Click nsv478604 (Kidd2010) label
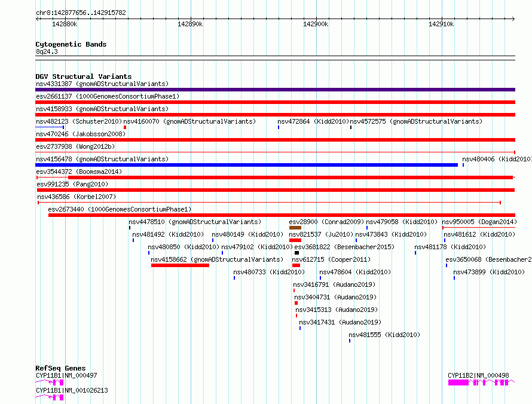The image size is (532, 404). click(355, 272)
